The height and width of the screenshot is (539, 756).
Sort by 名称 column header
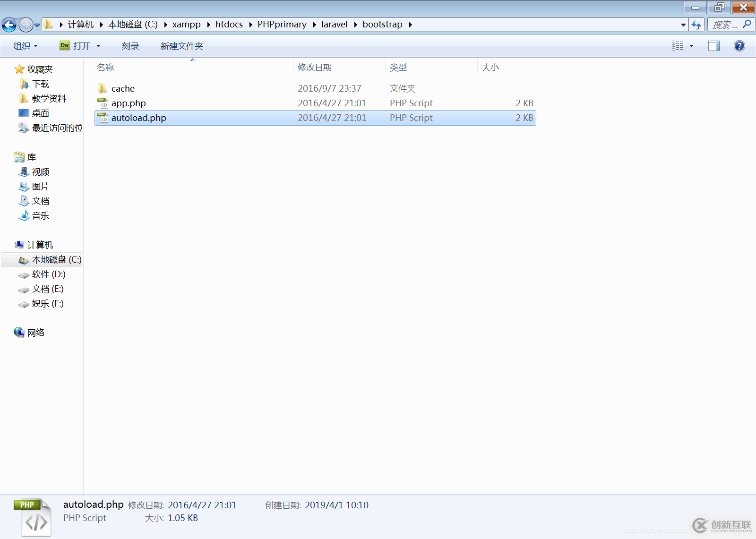(x=193, y=67)
